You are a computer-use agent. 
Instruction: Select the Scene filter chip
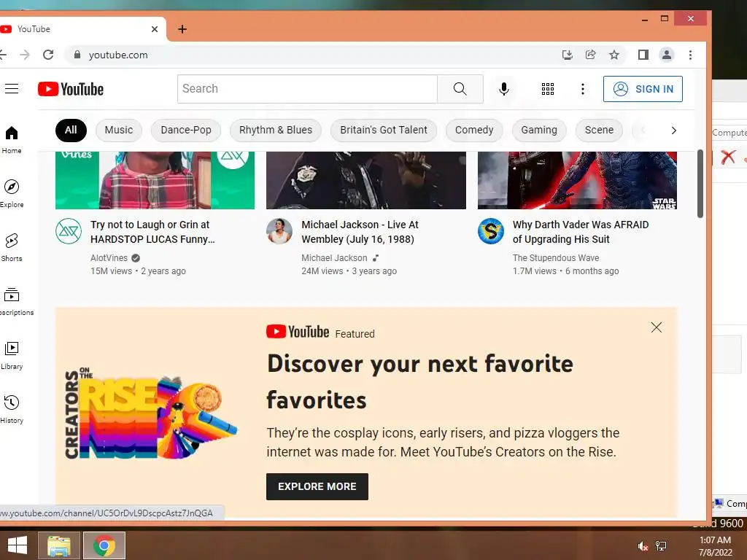coord(599,130)
